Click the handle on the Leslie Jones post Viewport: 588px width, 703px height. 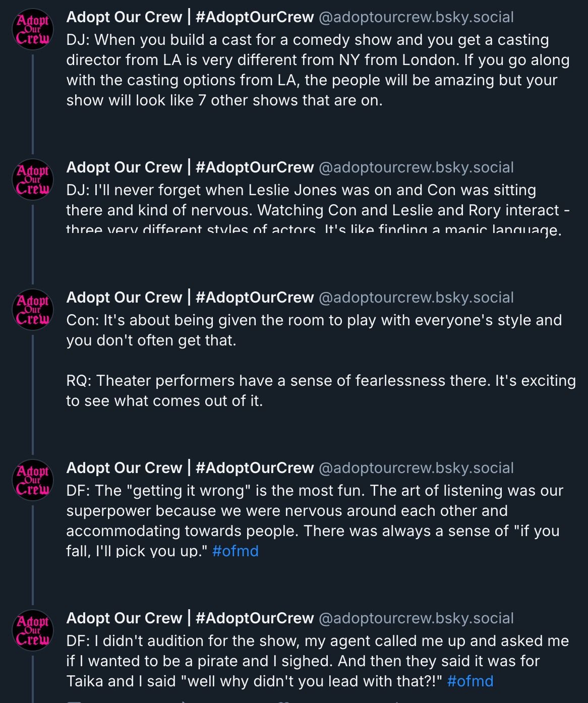coord(416,167)
